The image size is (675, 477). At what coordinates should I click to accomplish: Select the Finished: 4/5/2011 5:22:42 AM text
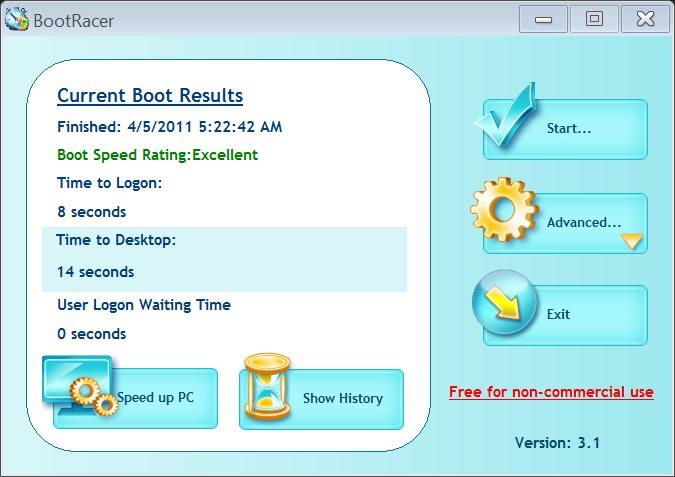tap(170, 127)
